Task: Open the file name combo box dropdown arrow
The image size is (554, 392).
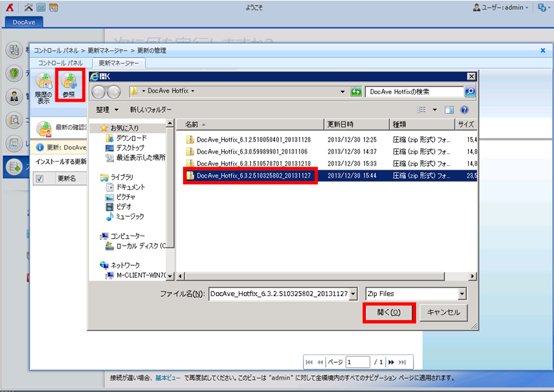Action: (352, 294)
